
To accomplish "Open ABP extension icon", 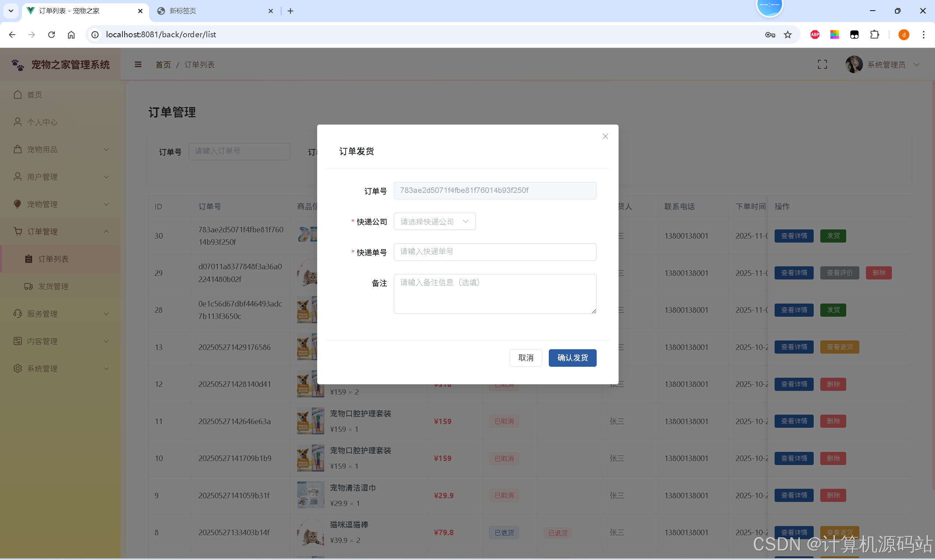I will click(815, 35).
